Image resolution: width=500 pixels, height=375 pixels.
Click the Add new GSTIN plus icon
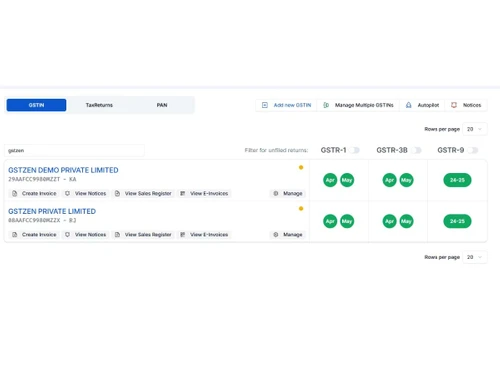pyautogui.click(x=265, y=105)
